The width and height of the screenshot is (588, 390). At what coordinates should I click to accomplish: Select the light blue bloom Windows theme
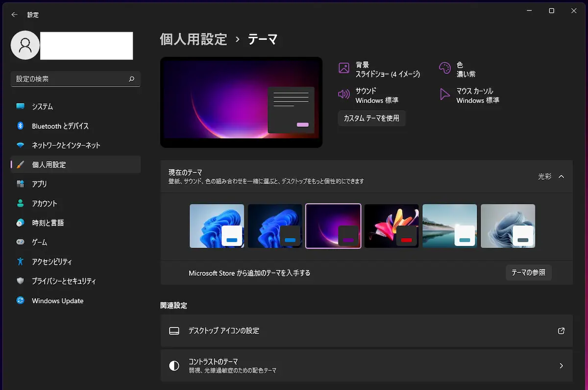point(217,226)
